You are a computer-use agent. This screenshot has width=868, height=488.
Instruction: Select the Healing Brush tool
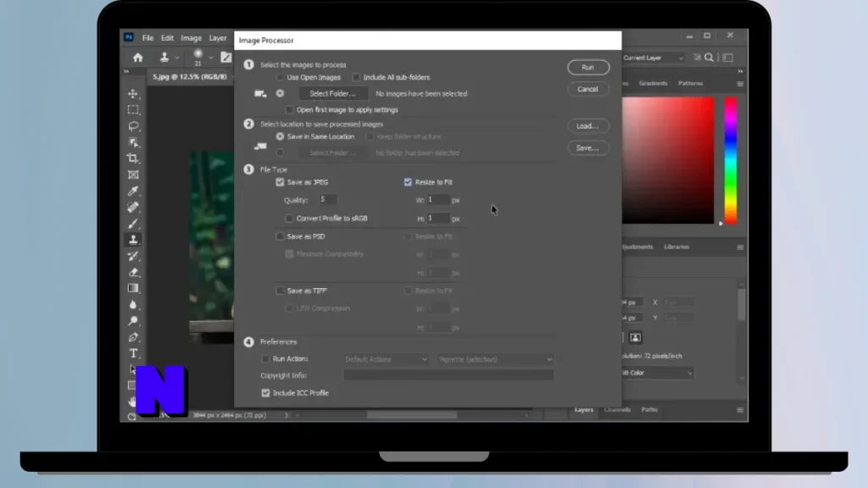133,207
